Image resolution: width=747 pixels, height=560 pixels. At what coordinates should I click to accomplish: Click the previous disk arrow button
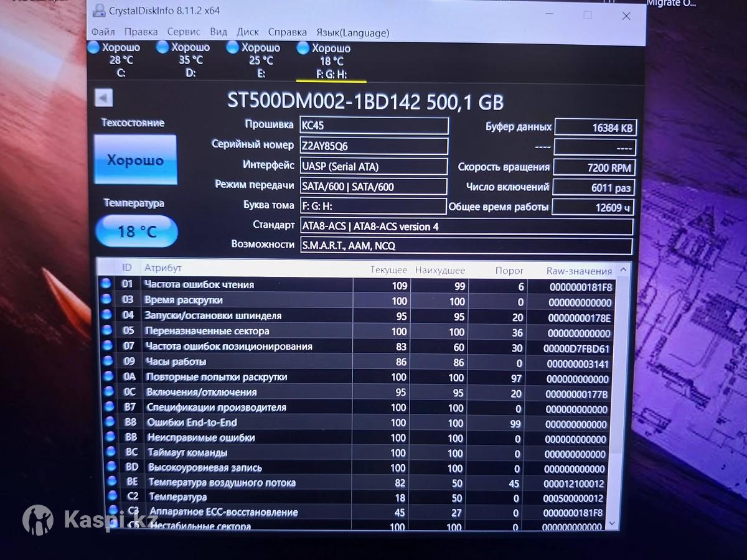(103, 98)
